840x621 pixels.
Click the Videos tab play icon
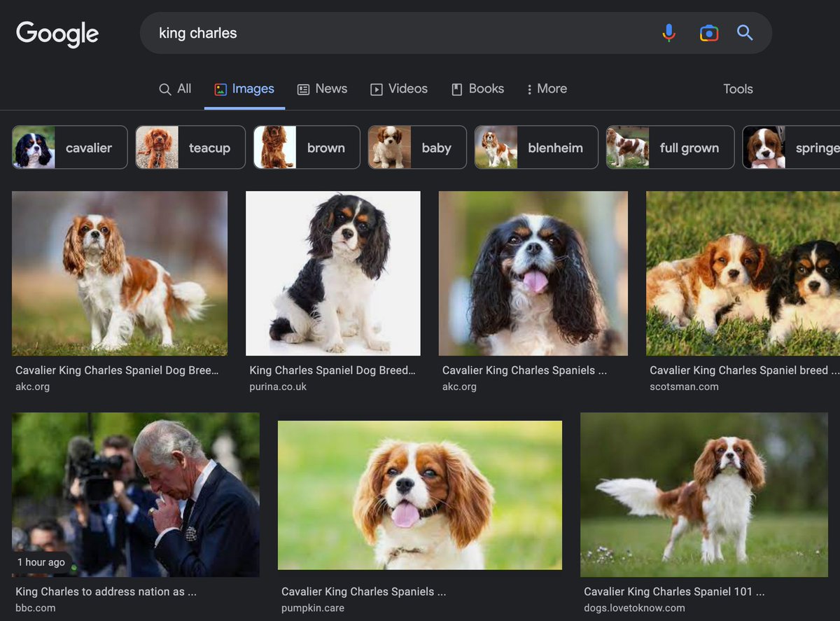377,90
